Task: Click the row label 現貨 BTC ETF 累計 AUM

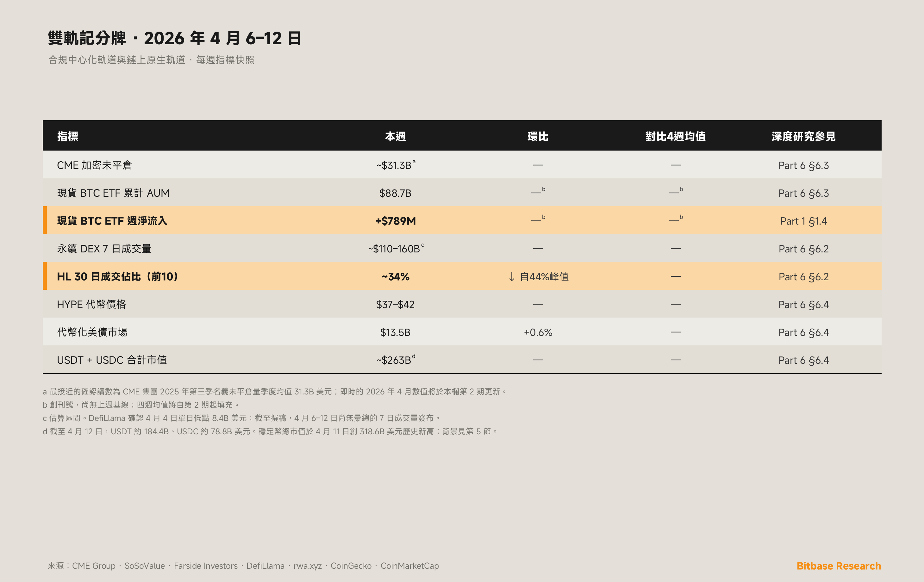Action: [x=113, y=193]
